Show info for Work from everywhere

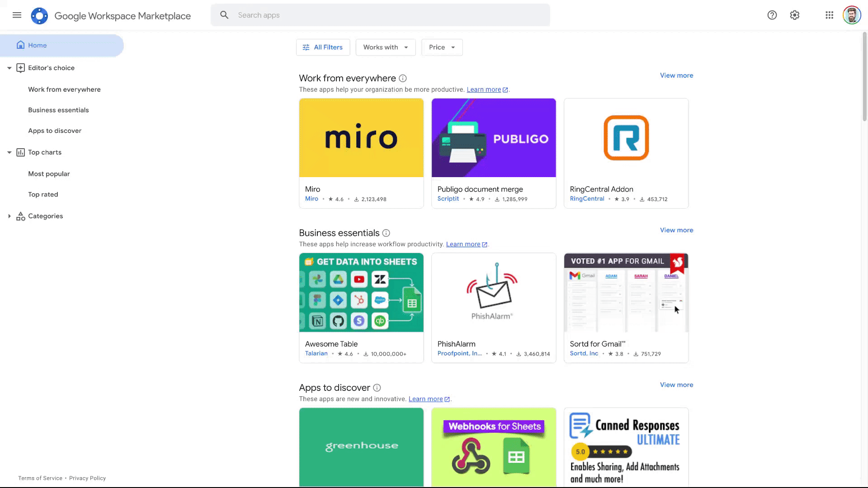click(x=403, y=79)
